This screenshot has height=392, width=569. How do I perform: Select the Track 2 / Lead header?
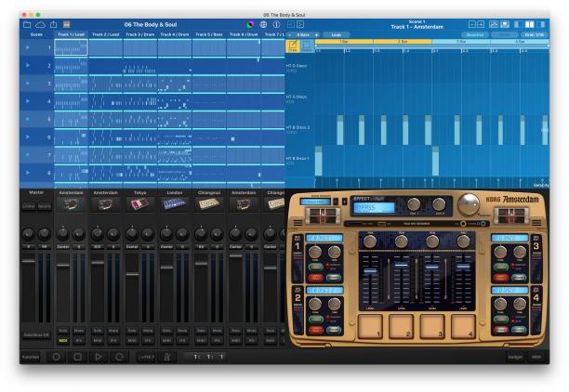pyautogui.click(x=106, y=34)
